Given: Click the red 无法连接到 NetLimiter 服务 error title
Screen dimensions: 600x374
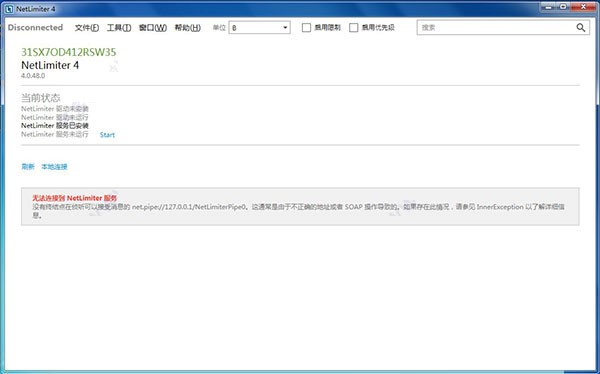Looking at the screenshot, I should 74,198.
